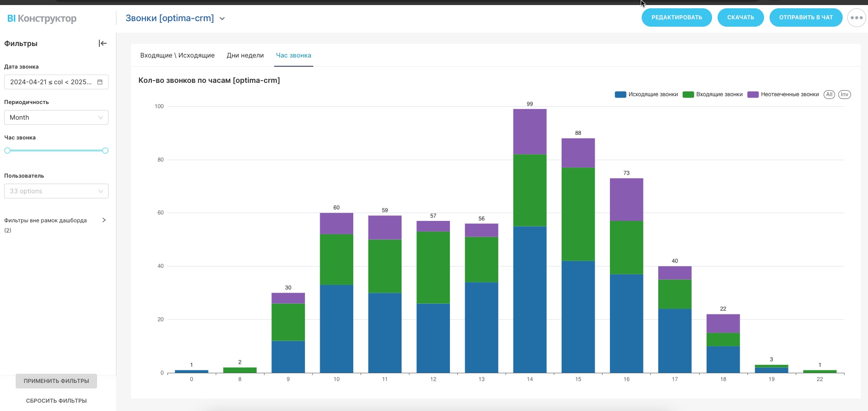The width and height of the screenshot is (868, 411).
Task: Toggle Входящие звонки legend series
Action: pyautogui.click(x=713, y=94)
